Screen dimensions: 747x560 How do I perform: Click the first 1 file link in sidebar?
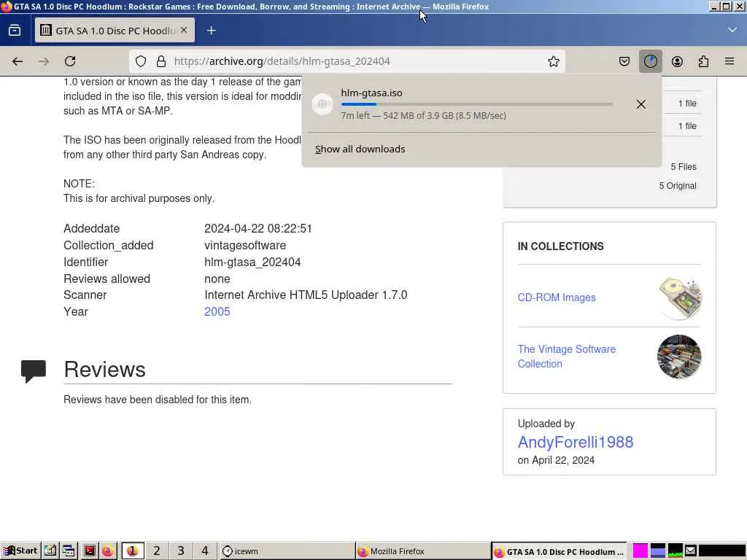tap(687, 104)
